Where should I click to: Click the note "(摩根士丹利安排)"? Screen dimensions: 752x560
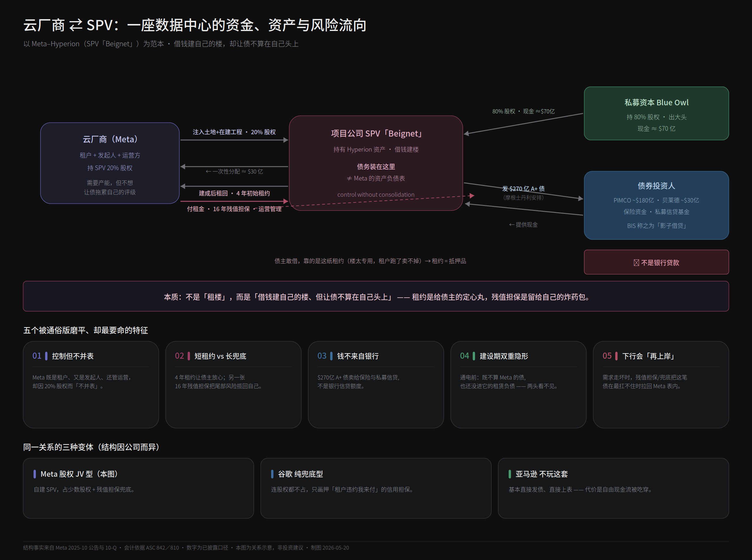[x=523, y=198]
